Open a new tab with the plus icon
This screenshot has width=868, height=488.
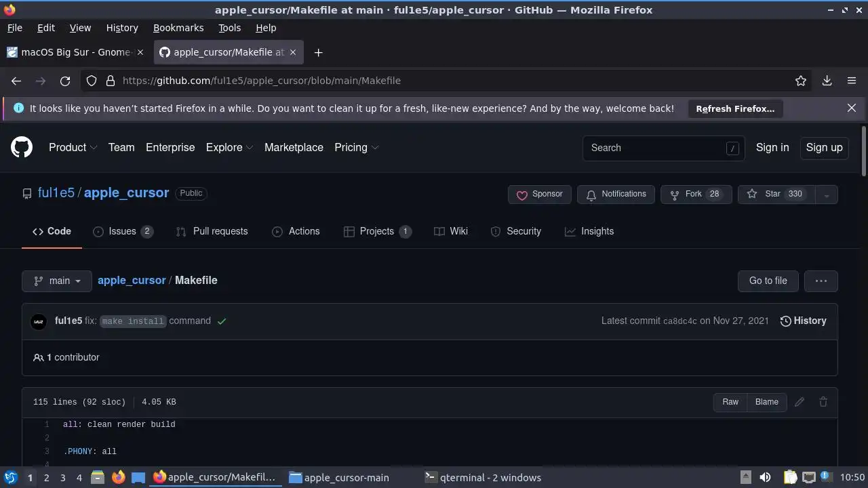click(x=318, y=52)
